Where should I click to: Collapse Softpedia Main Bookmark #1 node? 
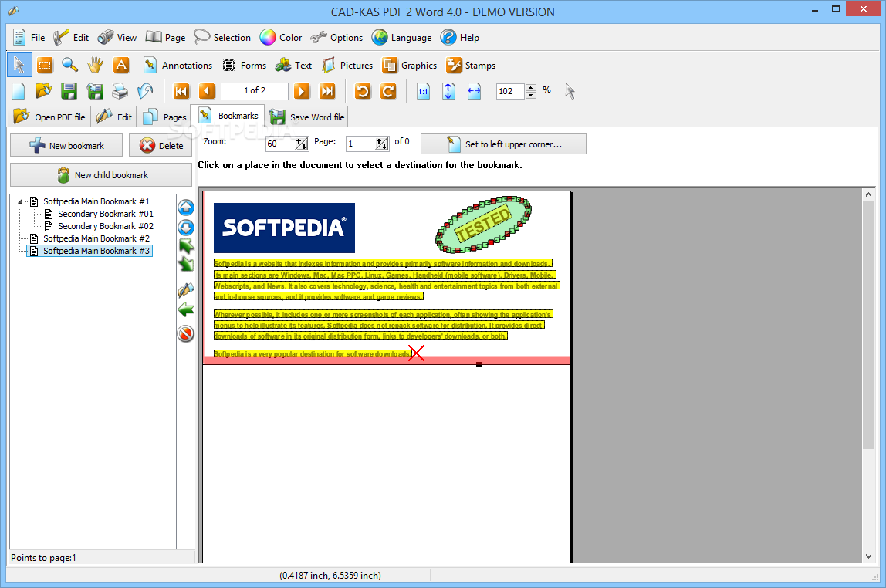tap(20, 201)
